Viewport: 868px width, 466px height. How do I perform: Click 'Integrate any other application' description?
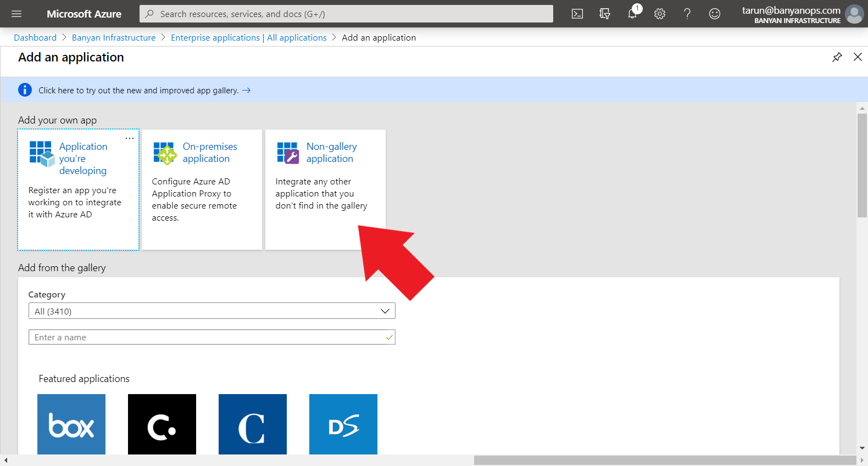tap(321, 194)
